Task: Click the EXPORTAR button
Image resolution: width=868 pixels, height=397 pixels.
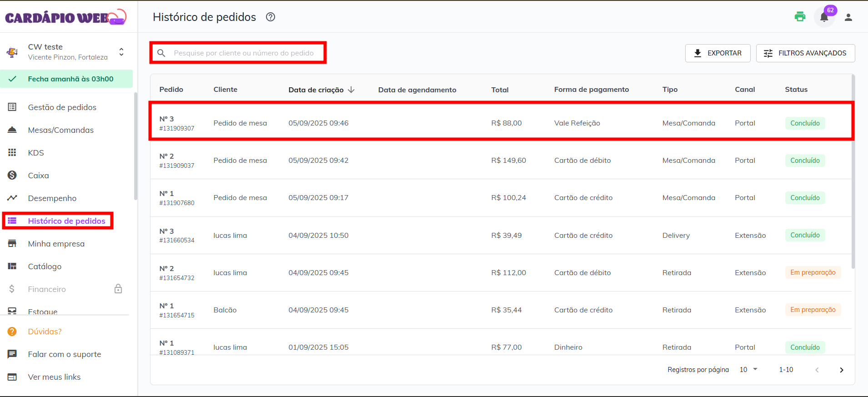Action: (717, 53)
